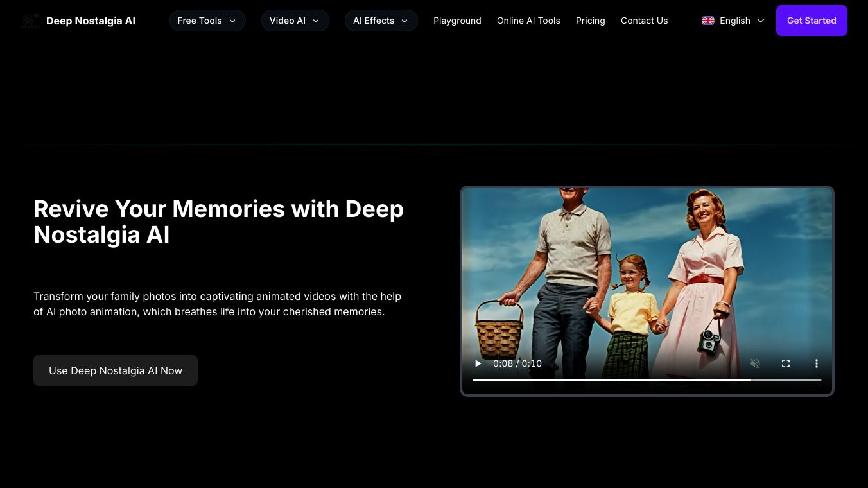Click the UK flag language icon

coord(708,21)
